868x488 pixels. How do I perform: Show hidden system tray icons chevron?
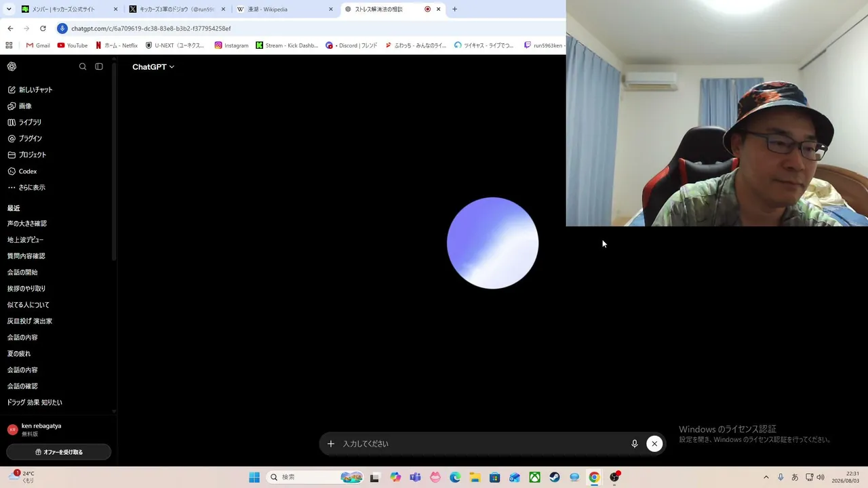click(766, 477)
